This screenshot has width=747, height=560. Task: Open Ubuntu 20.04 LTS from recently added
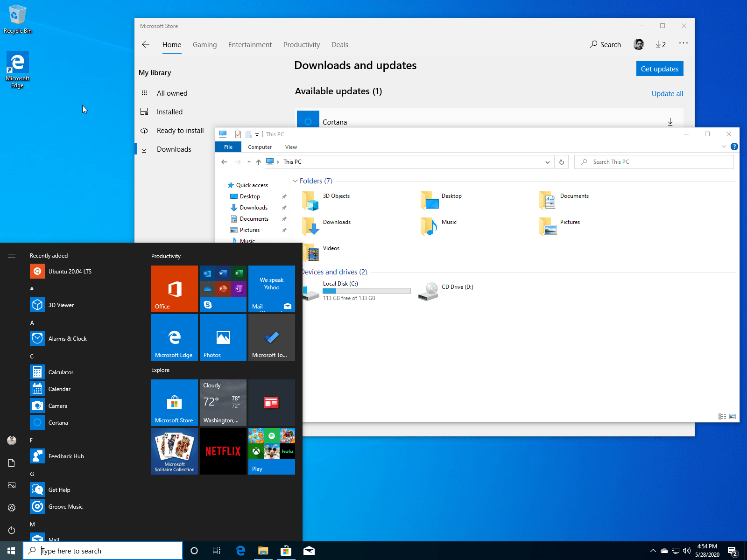[84, 271]
